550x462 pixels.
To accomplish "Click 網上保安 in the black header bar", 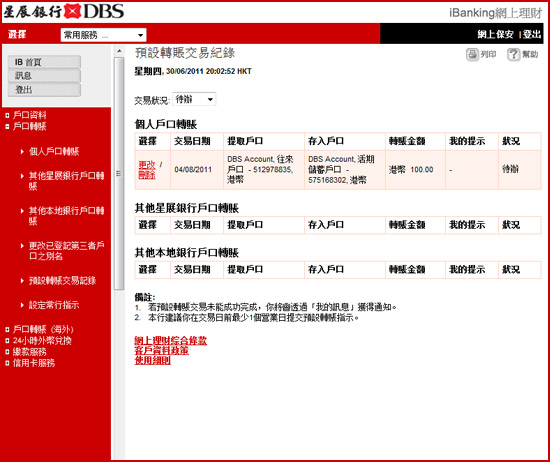I will (x=495, y=34).
